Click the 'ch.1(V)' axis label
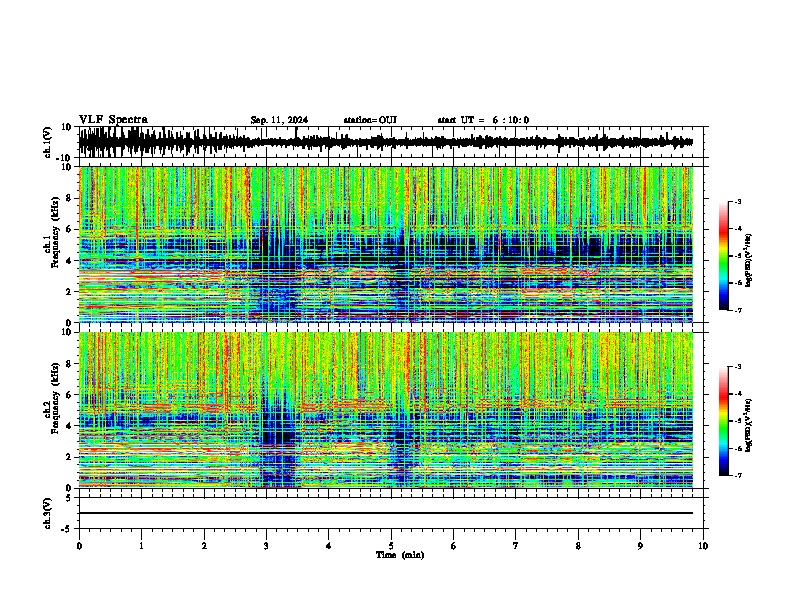 48,142
